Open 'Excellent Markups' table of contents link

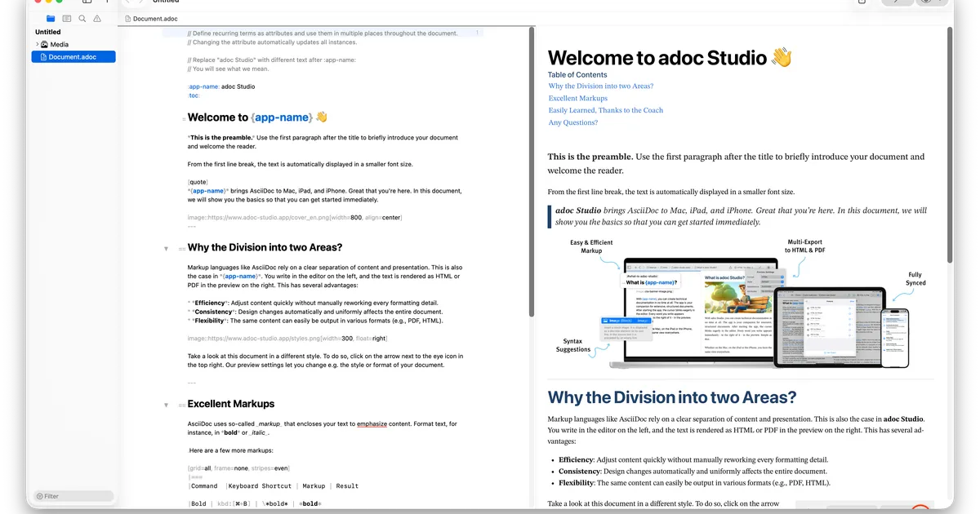[578, 98]
